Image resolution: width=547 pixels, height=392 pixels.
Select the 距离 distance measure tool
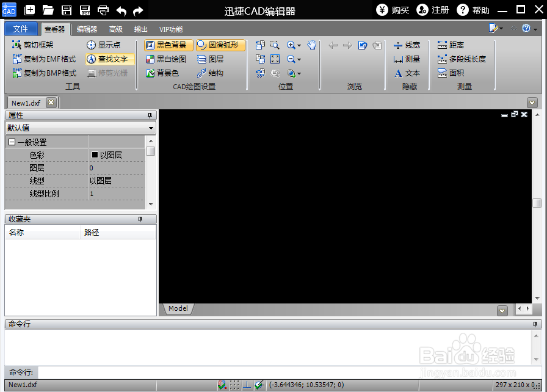pos(451,45)
